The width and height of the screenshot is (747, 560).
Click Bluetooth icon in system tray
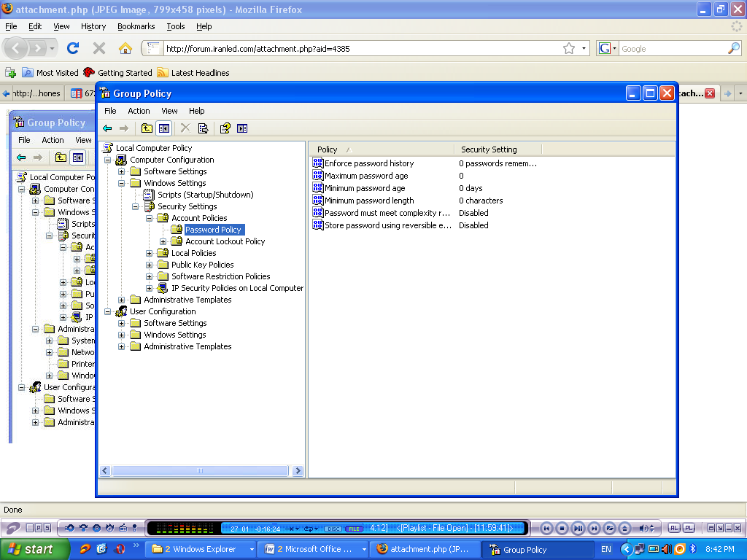point(693,549)
